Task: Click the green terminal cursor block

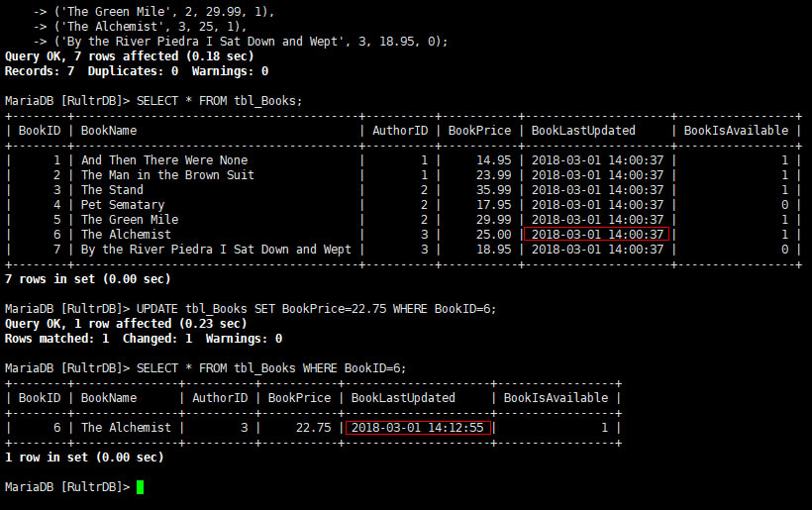Action: pos(140,486)
